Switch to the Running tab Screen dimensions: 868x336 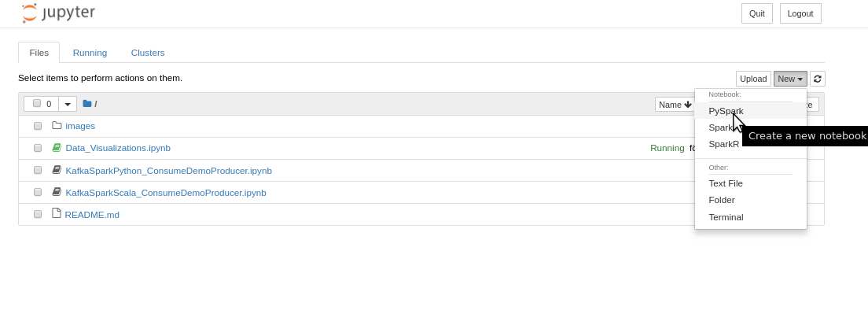click(x=90, y=53)
